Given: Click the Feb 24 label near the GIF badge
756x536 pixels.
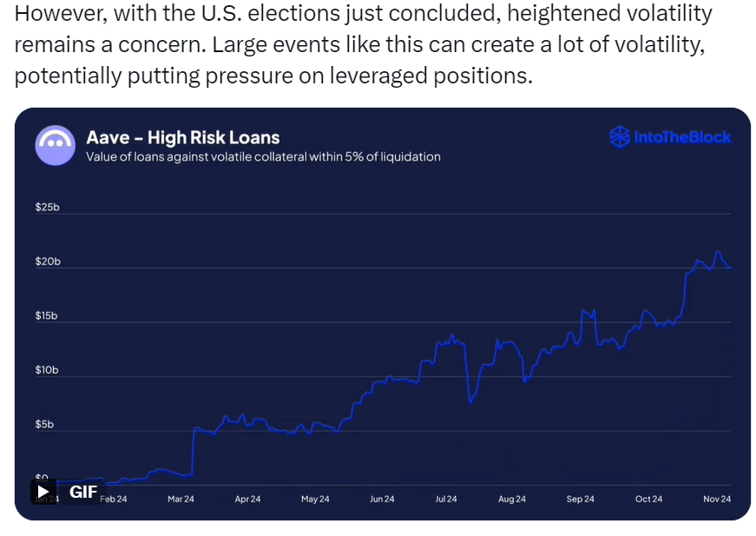Looking at the screenshot, I should (x=115, y=499).
